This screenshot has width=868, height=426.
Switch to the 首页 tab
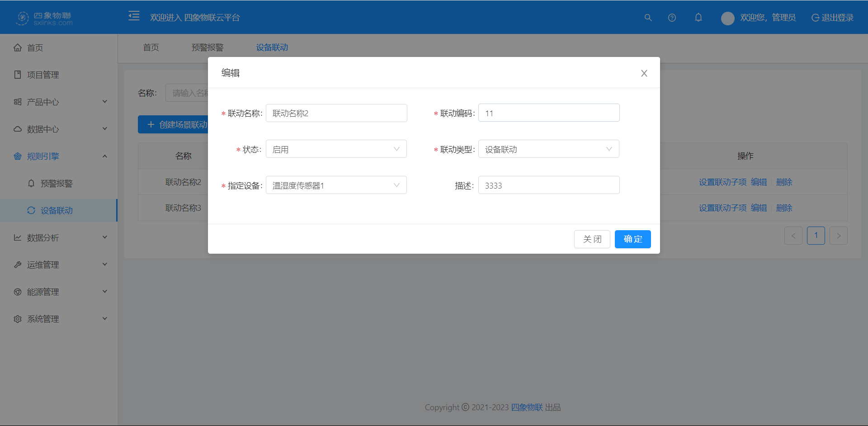coord(151,47)
